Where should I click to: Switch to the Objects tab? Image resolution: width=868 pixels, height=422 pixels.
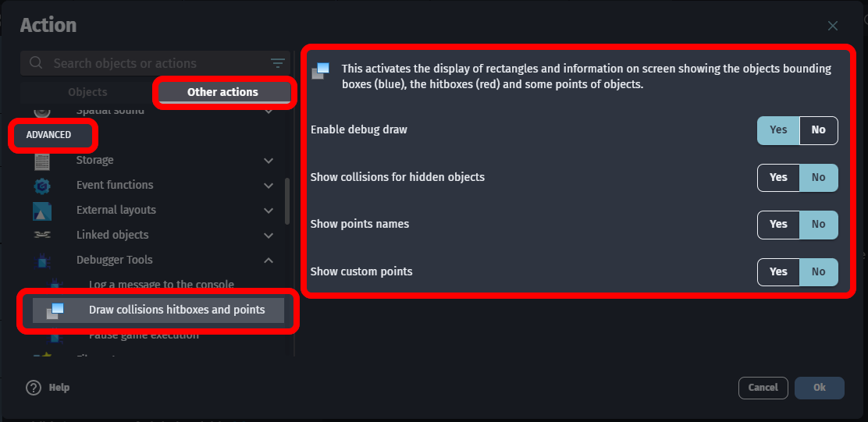pyautogui.click(x=87, y=92)
